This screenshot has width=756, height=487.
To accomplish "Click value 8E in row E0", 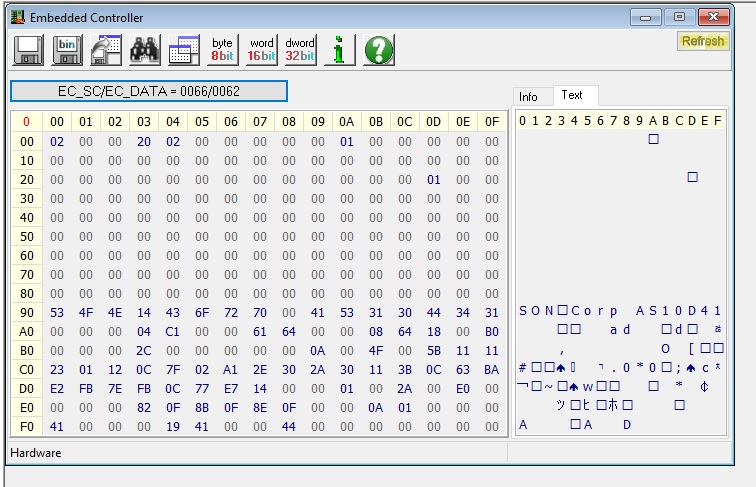I will pyautogui.click(x=260, y=408).
